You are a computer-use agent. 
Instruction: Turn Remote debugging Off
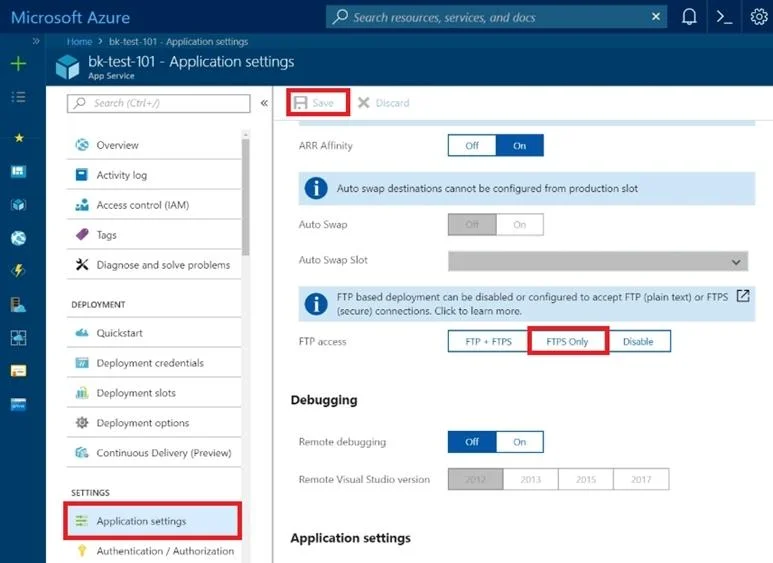tap(472, 442)
